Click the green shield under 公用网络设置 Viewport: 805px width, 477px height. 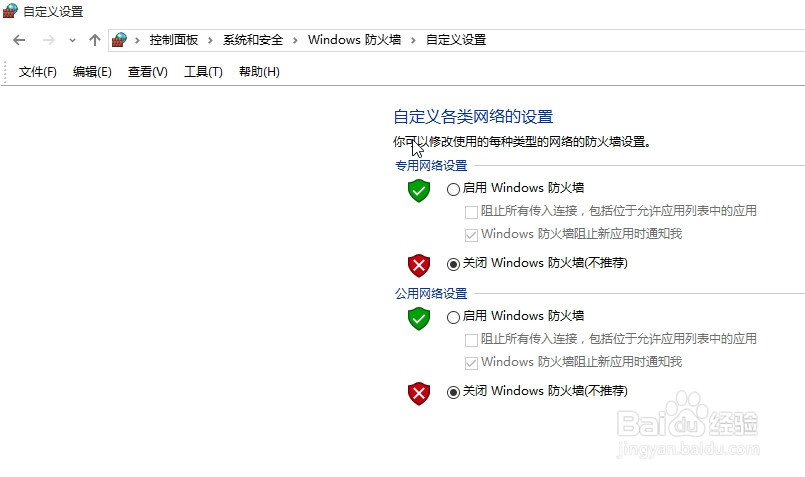coord(419,318)
